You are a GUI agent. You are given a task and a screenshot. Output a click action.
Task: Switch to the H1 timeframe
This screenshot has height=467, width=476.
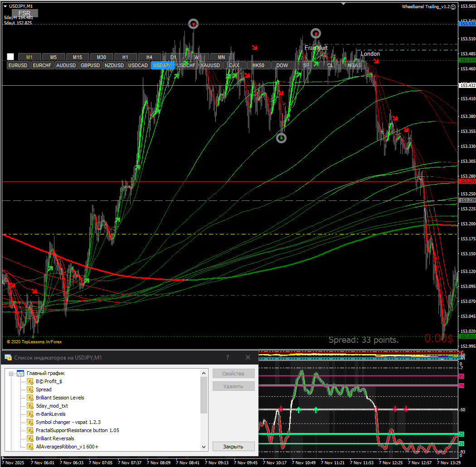pos(126,57)
